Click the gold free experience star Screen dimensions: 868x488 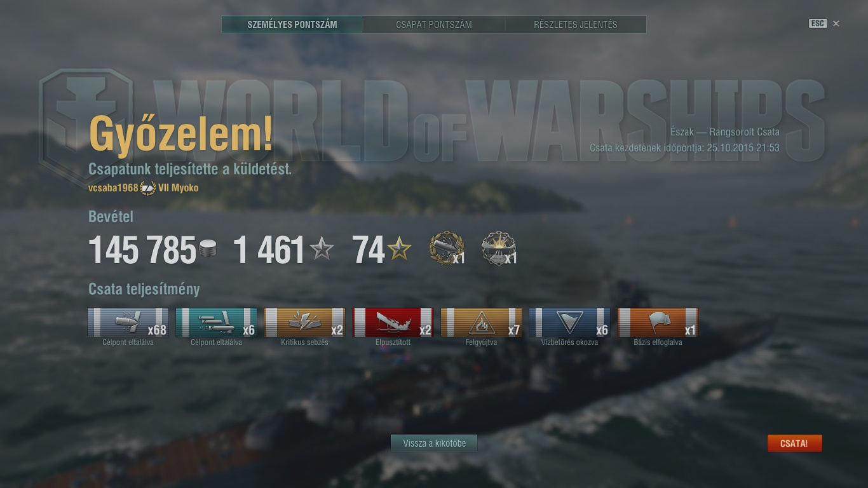[400, 249]
